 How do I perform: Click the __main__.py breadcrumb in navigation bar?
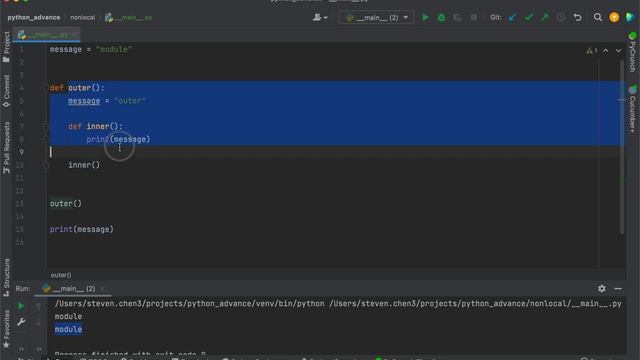point(129,18)
